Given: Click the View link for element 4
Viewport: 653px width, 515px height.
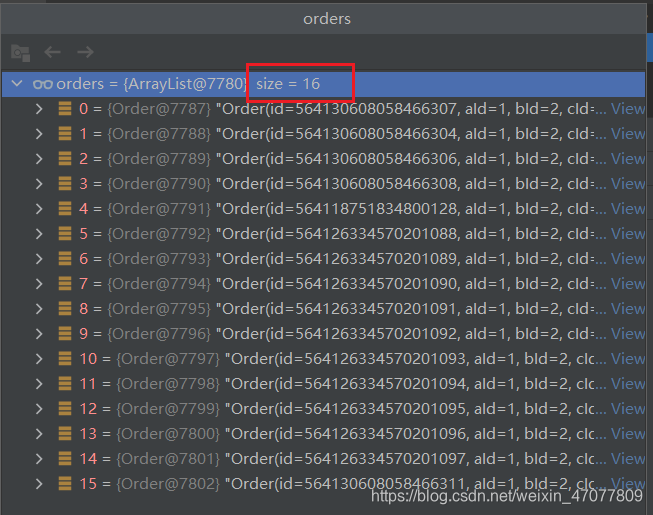Looking at the screenshot, I should 628,209.
